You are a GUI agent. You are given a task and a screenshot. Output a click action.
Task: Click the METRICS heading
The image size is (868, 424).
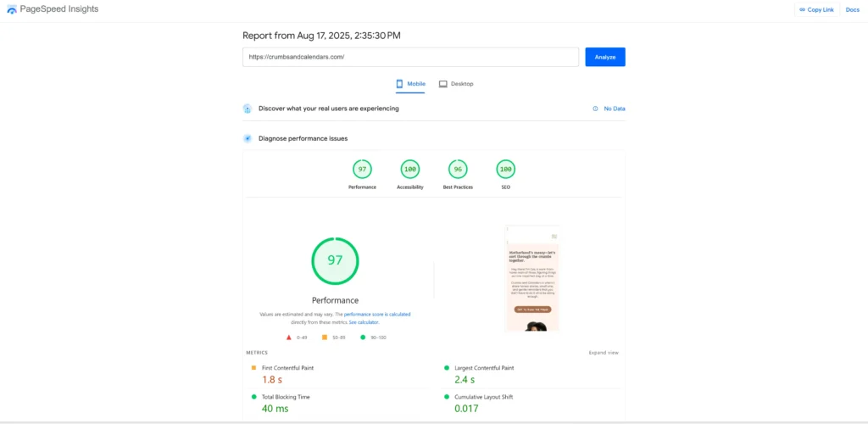(x=257, y=353)
